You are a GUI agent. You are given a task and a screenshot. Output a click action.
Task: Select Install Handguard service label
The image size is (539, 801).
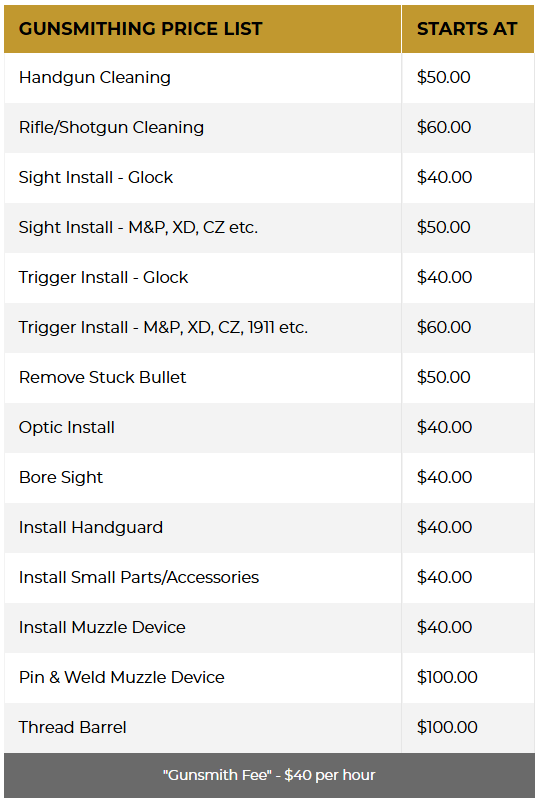(x=90, y=528)
